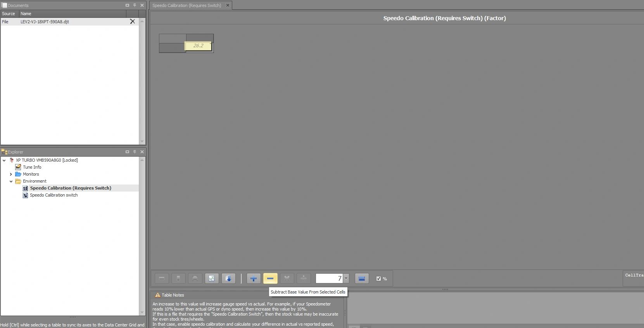Select Speedo Calibration switch in tree
This screenshot has height=328, width=644.
(x=54, y=195)
